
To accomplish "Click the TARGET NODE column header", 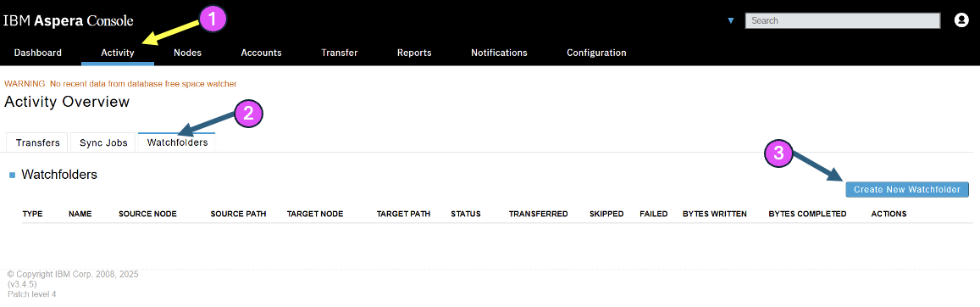I will click(315, 214).
